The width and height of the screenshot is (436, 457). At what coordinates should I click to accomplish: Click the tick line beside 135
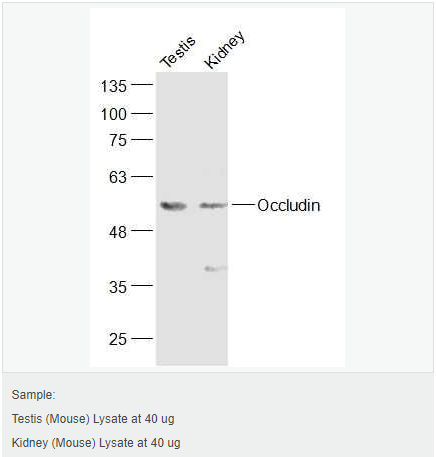142,85
